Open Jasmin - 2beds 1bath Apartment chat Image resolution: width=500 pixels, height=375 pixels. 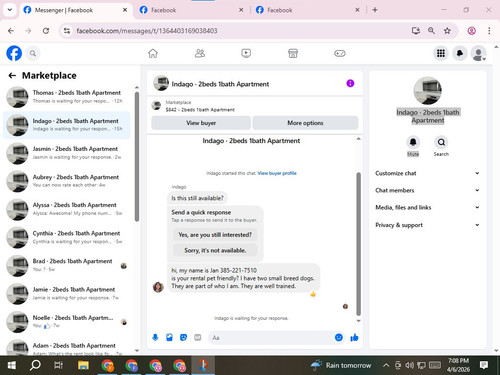point(67,153)
